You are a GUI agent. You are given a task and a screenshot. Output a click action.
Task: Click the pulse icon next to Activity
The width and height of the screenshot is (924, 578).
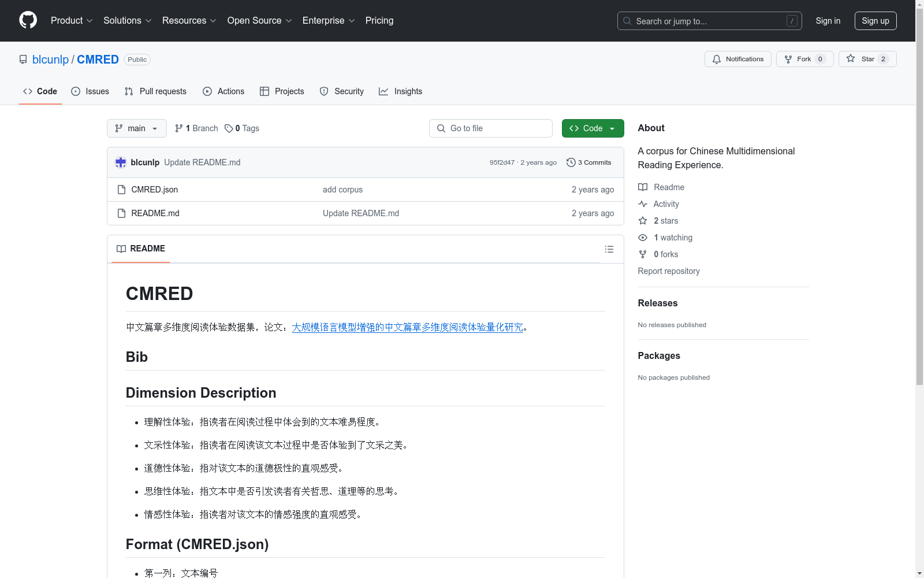[x=643, y=204]
